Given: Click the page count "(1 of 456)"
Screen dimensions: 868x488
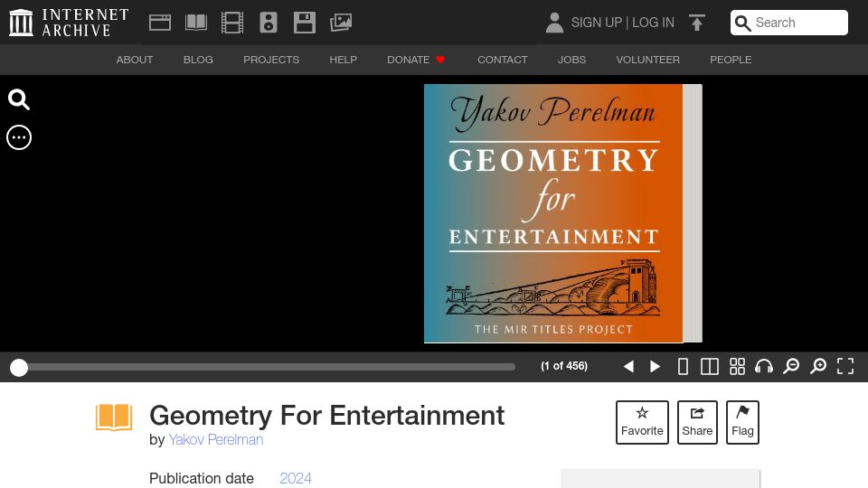Looking at the screenshot, I should coord(564,366).
